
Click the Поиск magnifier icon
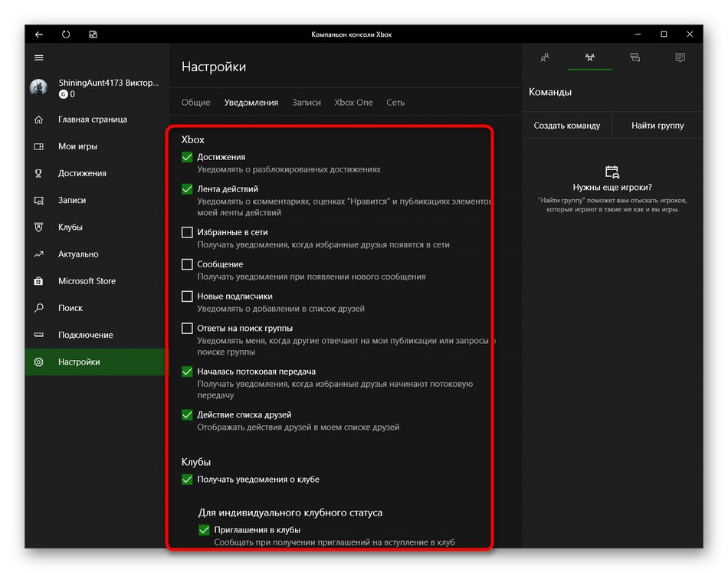coord(38,308)
